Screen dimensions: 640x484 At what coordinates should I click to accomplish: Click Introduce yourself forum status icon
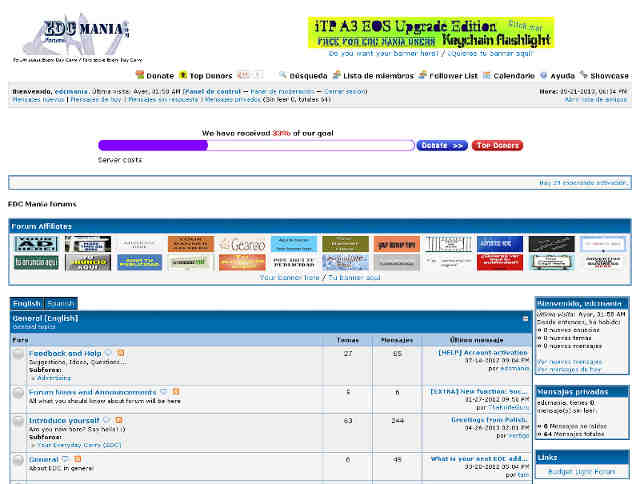click(x=18, y=421)
